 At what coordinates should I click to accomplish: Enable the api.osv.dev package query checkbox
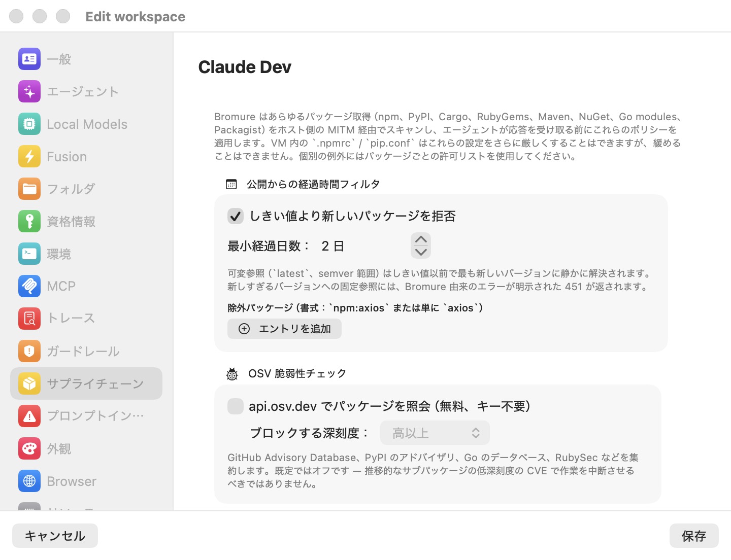tap(235, 406)
